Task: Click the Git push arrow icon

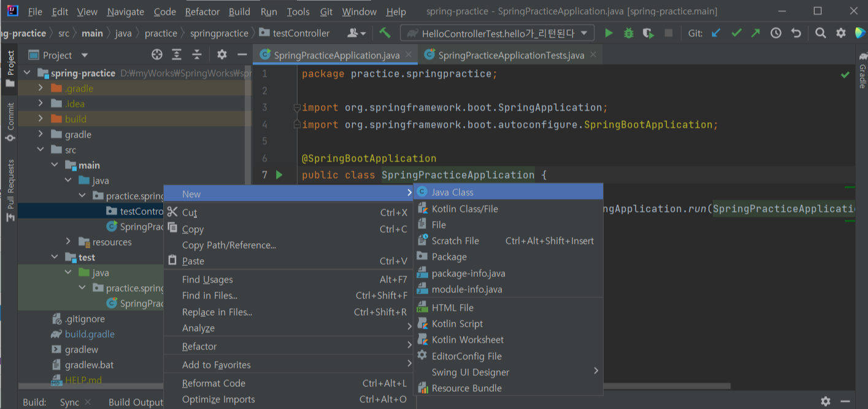Action: pyautogui.click(x=756, y=33)
